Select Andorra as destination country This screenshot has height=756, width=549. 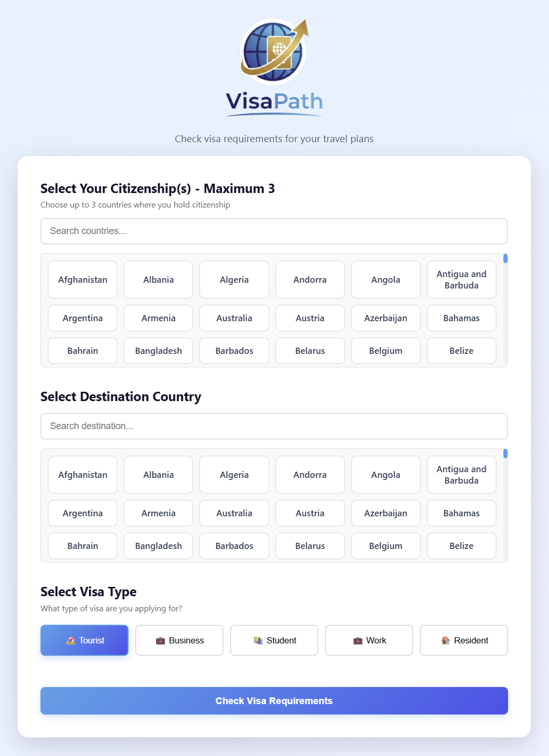[310, 475]
